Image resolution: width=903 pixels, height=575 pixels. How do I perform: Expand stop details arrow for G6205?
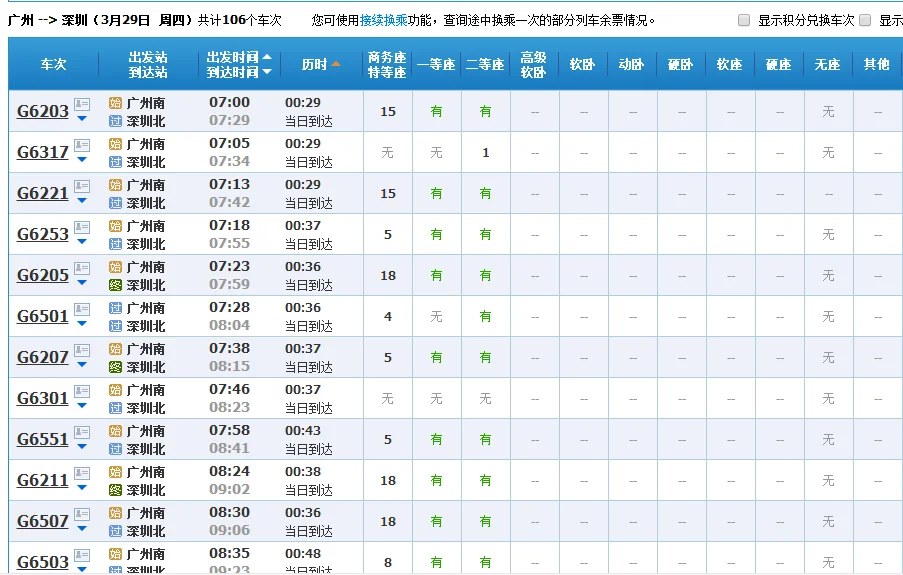click(82, 282)
